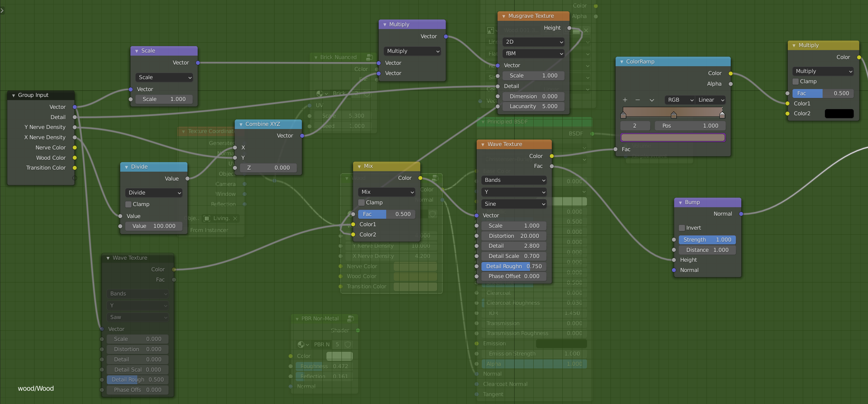868x404 pixels.
Task: Open Musgrave fBM type dropdown
Action: pos(533,54)
